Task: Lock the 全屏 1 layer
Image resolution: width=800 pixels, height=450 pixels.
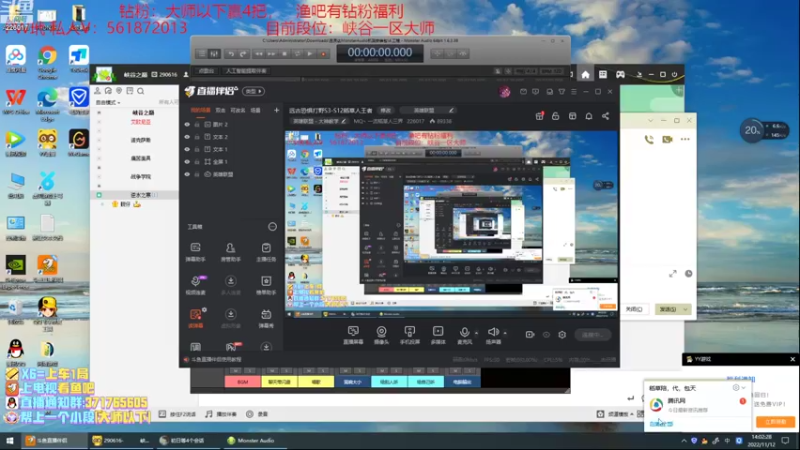Action: [x=197, y=162]
